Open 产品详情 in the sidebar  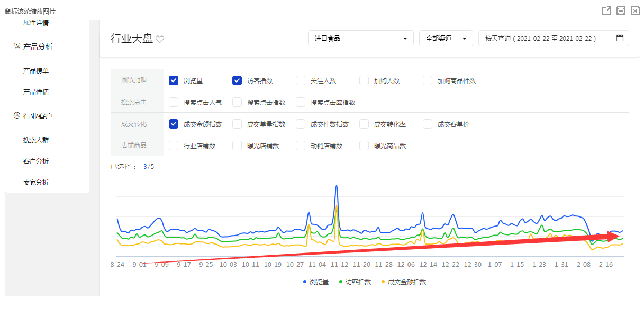36,92
